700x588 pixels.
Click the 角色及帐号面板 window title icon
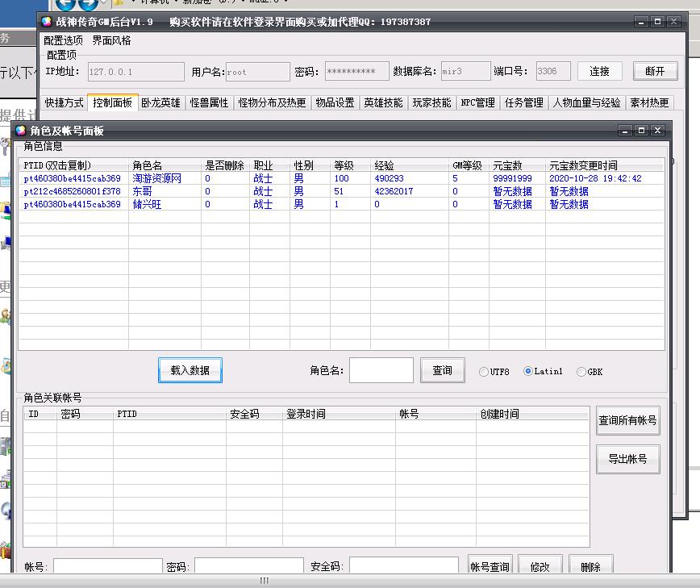[x=21, y=131]
